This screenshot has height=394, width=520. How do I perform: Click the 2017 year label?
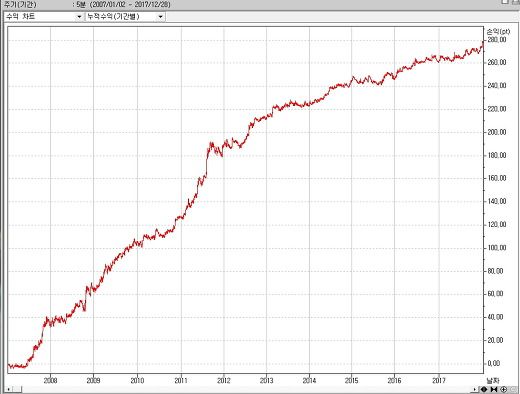(x=439, y=380)
